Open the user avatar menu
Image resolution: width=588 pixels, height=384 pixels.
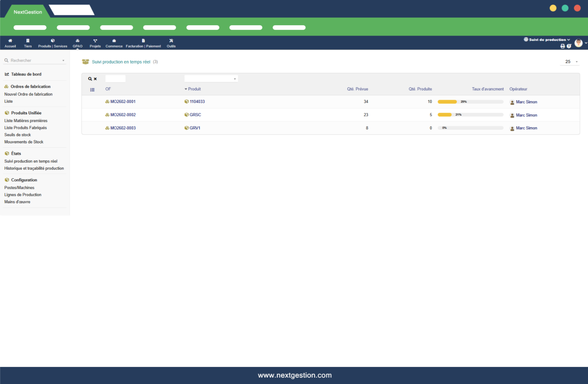[579, 43]
